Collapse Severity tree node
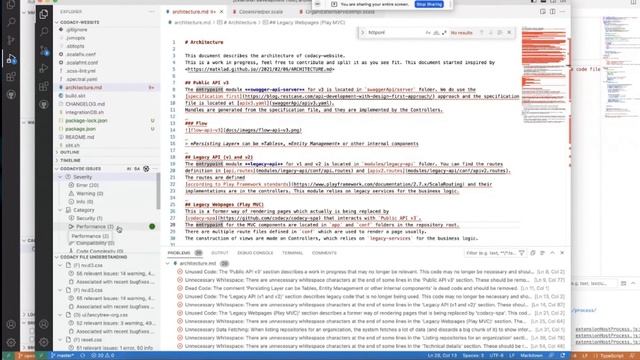 60,177
